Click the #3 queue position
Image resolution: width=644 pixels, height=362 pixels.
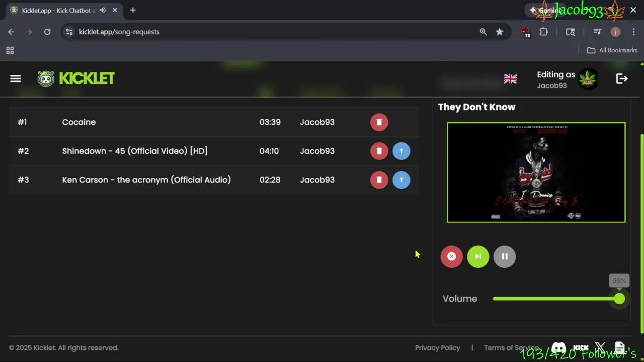point(23,180)
